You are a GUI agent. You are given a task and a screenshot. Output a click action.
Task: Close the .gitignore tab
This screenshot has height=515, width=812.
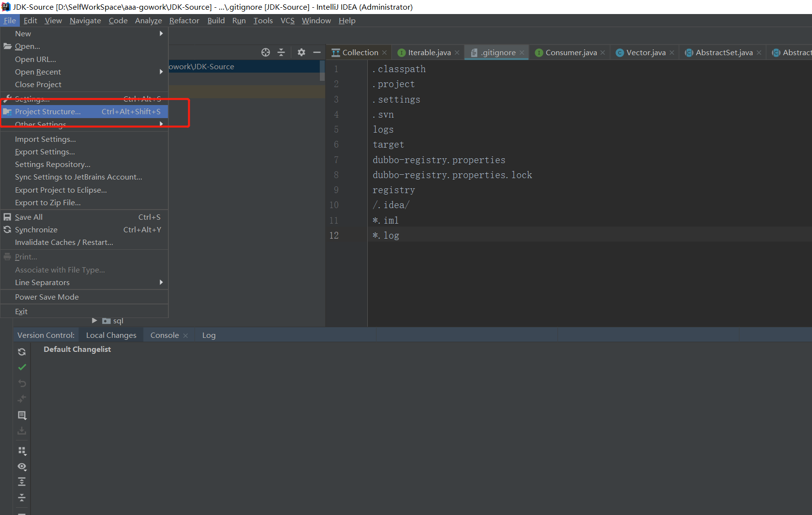click(522, 53)
